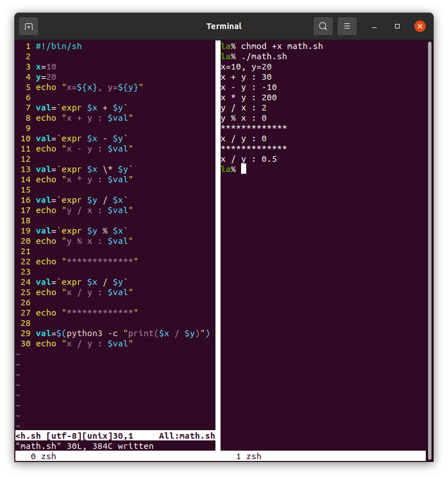Click the terminal's vertical scrollbar
Viewport: 448px width, 478px height.
(429, 228)
